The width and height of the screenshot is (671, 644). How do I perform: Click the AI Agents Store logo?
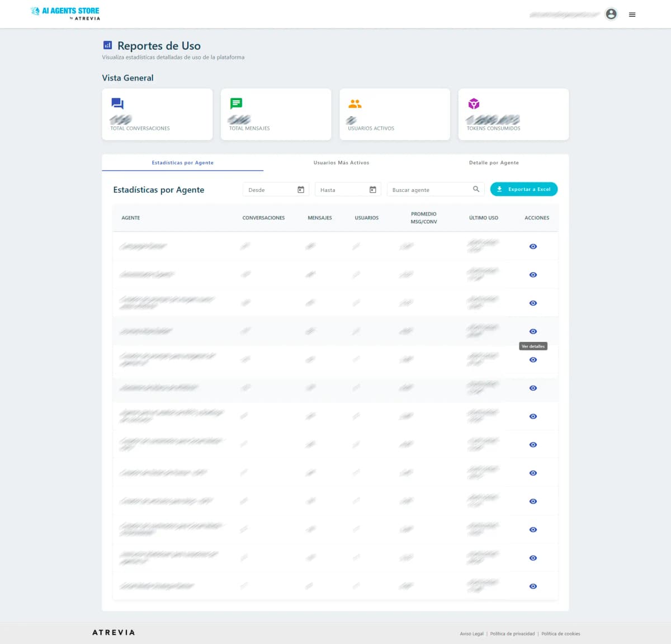click(65, 13)
